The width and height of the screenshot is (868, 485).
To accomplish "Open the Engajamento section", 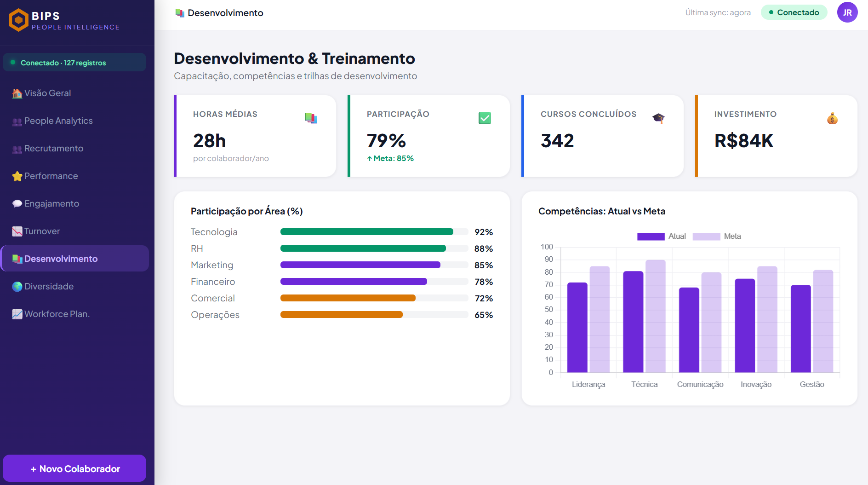I will (x=74, y=203).
